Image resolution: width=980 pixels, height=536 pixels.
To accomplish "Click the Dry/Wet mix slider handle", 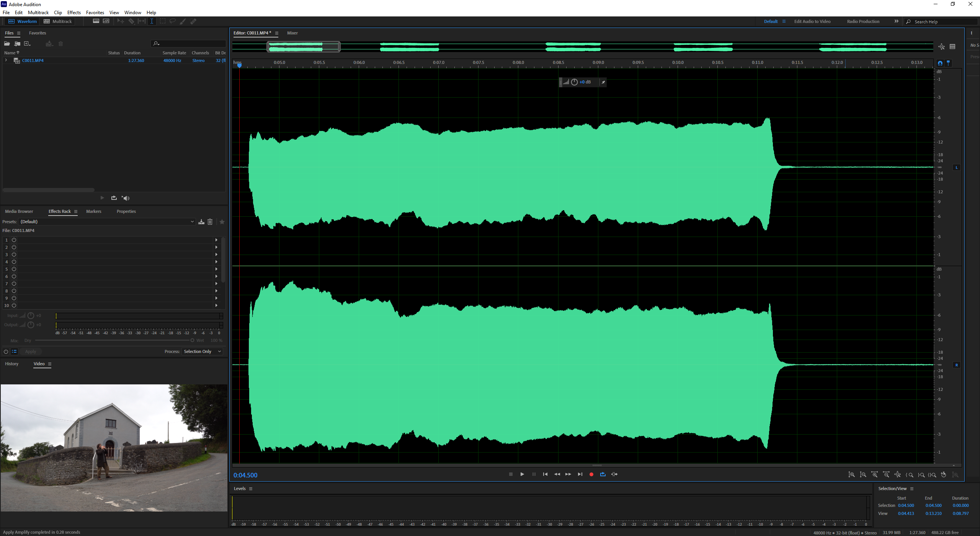I will (x=192, y=340).
